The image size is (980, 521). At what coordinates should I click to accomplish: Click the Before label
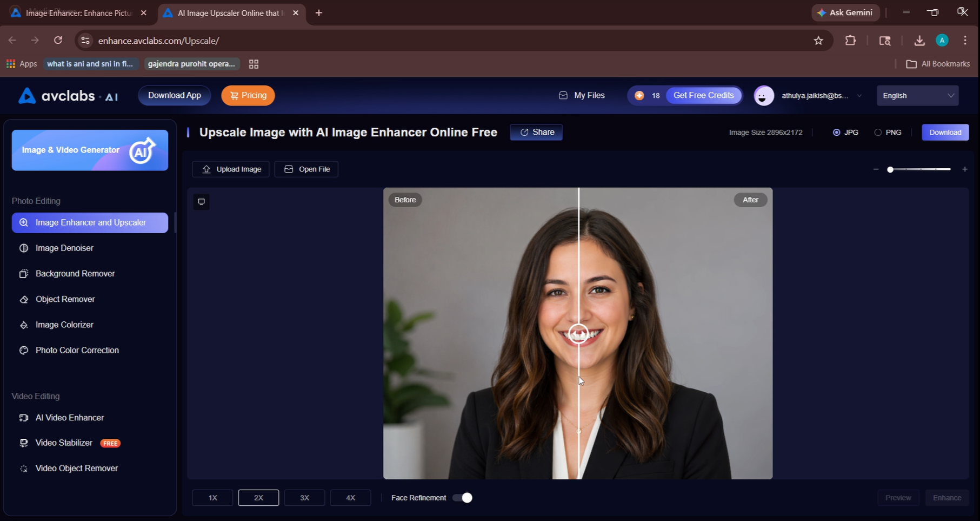pos(405,200)
